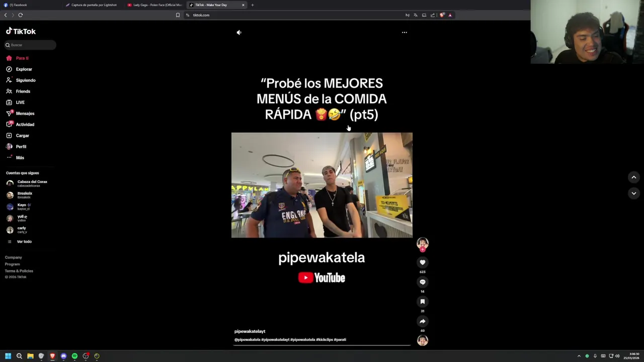
Task: Save video with the bookmark icon
Action: [423, 301]
